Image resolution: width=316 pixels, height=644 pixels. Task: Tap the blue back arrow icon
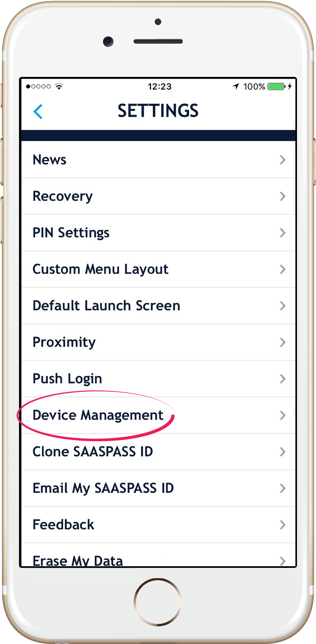pyautogui.click(x=38, y=111)
